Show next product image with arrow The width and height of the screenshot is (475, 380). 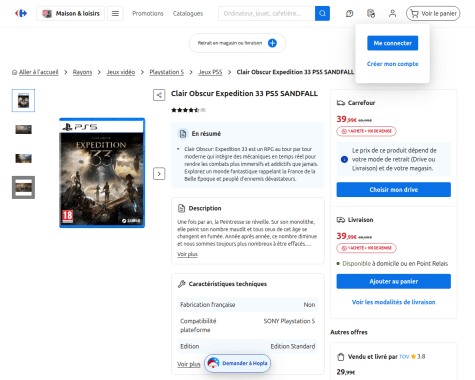click(x=159, y=174)
